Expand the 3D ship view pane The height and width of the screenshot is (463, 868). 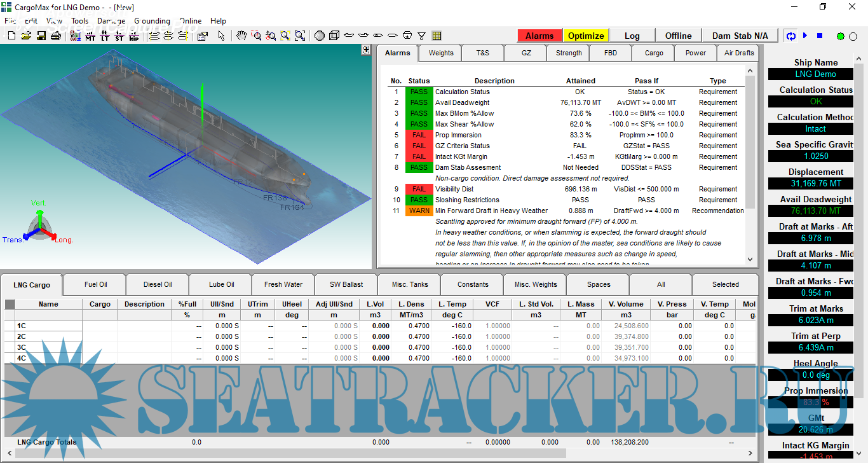point(366,50)
